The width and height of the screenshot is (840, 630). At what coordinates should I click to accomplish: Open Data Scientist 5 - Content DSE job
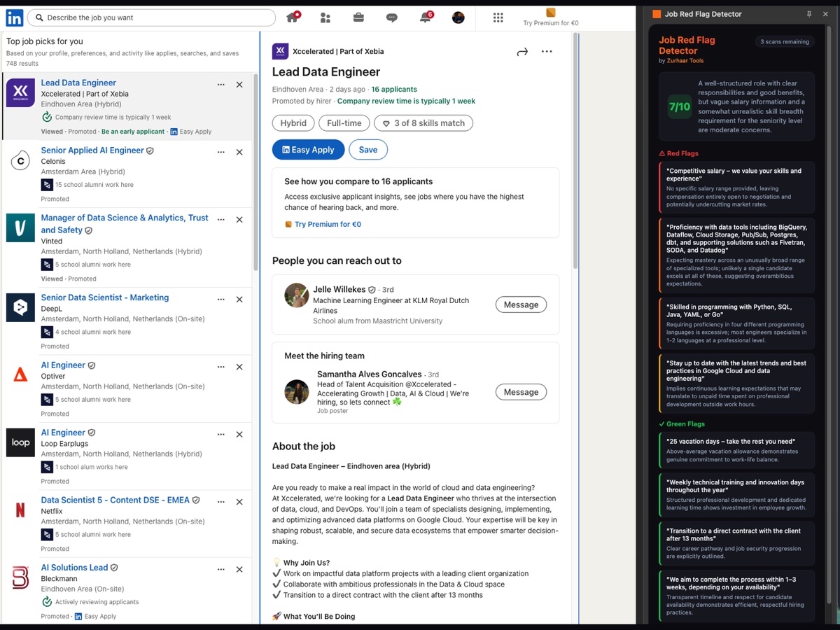point(115,500)
